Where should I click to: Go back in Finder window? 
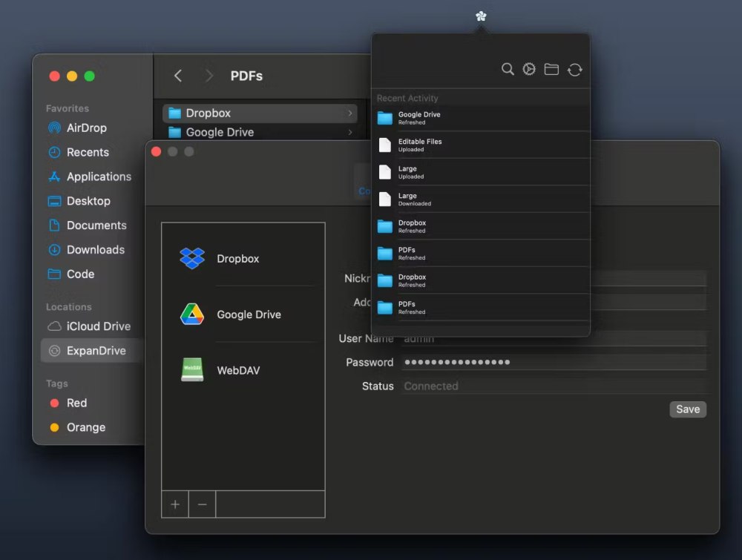coord(178,76)
